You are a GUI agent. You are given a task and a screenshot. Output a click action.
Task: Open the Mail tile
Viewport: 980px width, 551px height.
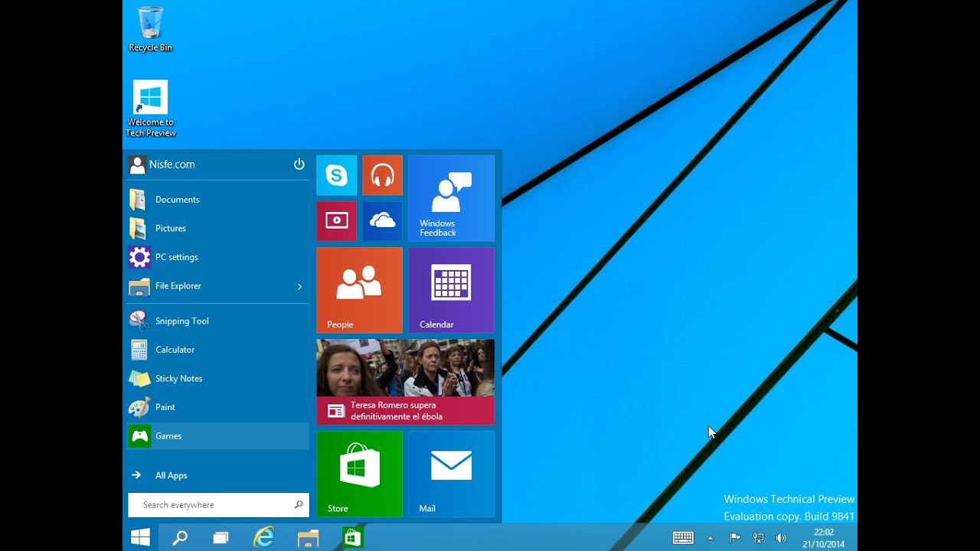click(451, 474)
